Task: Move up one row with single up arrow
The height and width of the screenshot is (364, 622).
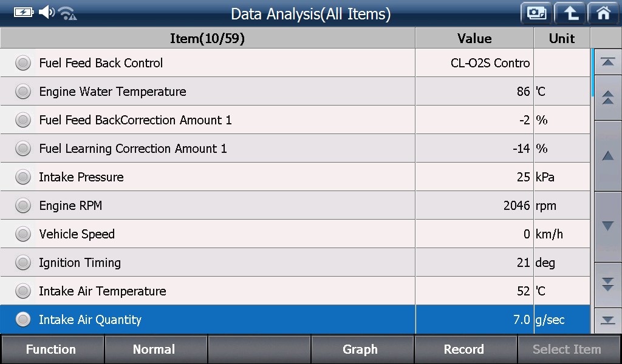Action: pyautogui.click(x=607, y=156)
